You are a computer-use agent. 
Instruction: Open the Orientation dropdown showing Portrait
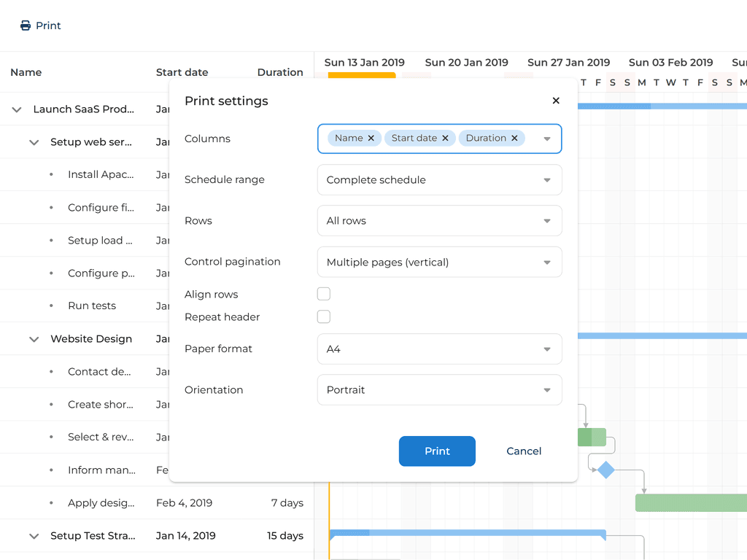(439, 390)
